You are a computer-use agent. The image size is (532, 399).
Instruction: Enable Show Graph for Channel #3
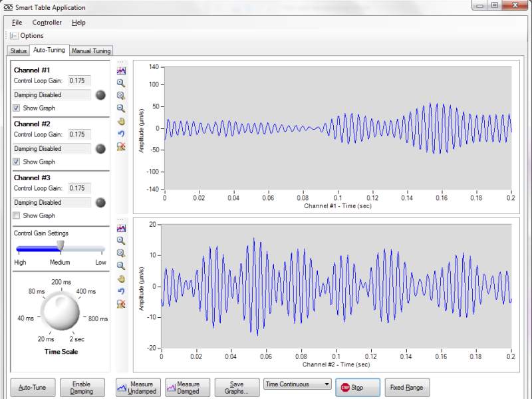tap(17, 215)
